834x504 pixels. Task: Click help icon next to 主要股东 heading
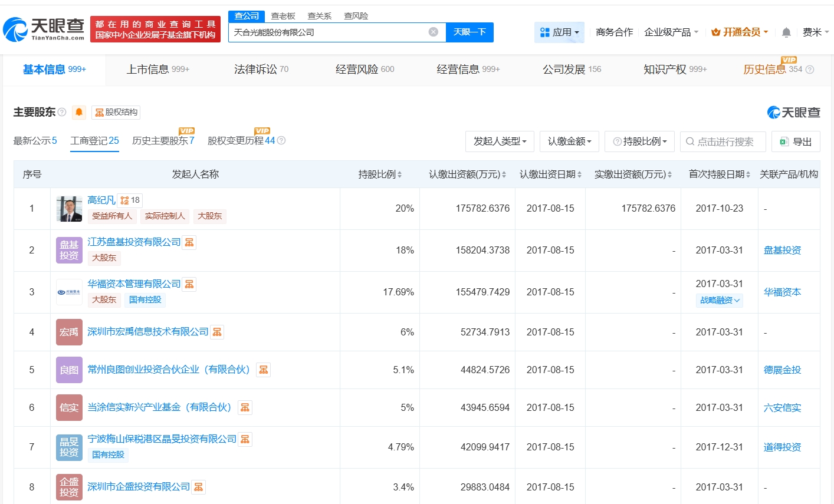point(62,112)
